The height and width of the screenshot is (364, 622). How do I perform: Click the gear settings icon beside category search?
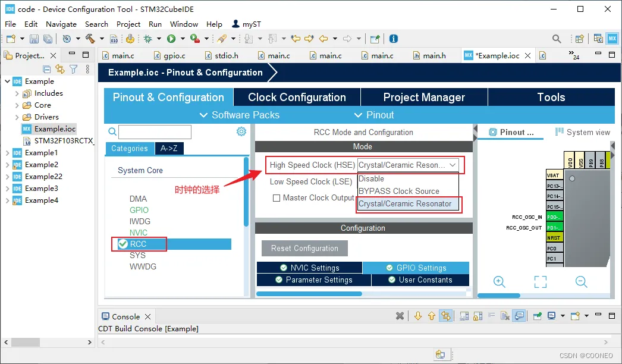[241, 131]
